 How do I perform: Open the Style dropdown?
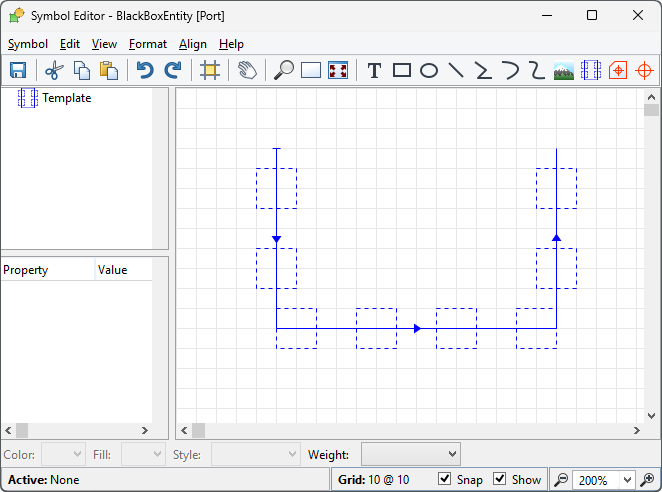click(256, 454)
